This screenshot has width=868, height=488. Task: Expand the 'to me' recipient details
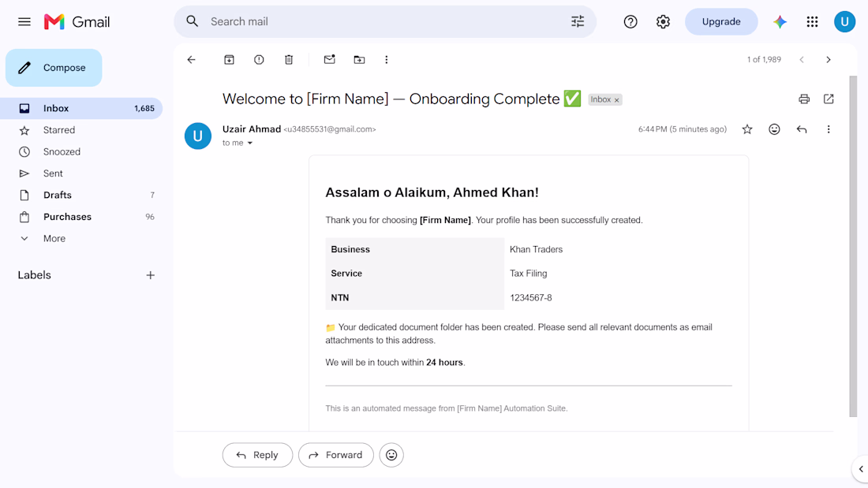[249, 143]
